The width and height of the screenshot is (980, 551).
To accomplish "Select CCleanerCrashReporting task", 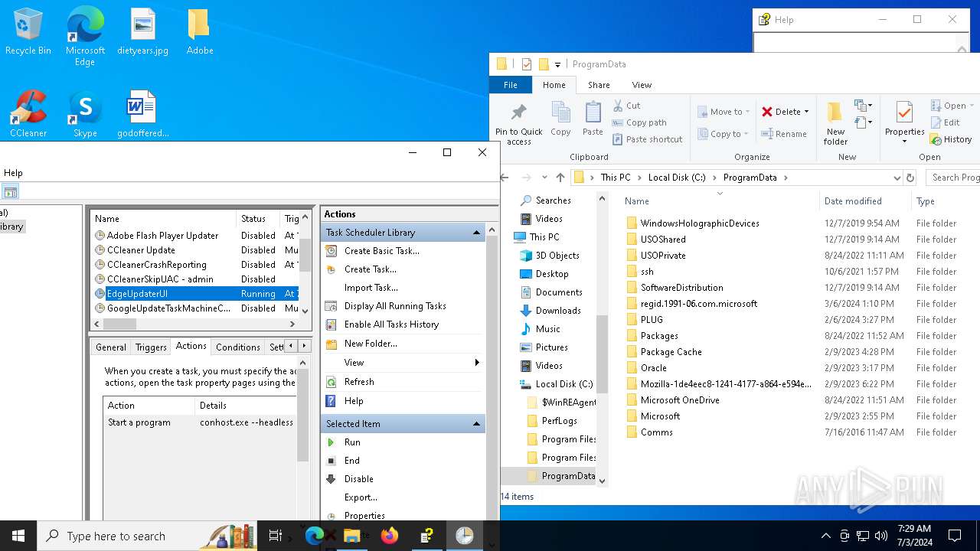I will click(156, 265).
